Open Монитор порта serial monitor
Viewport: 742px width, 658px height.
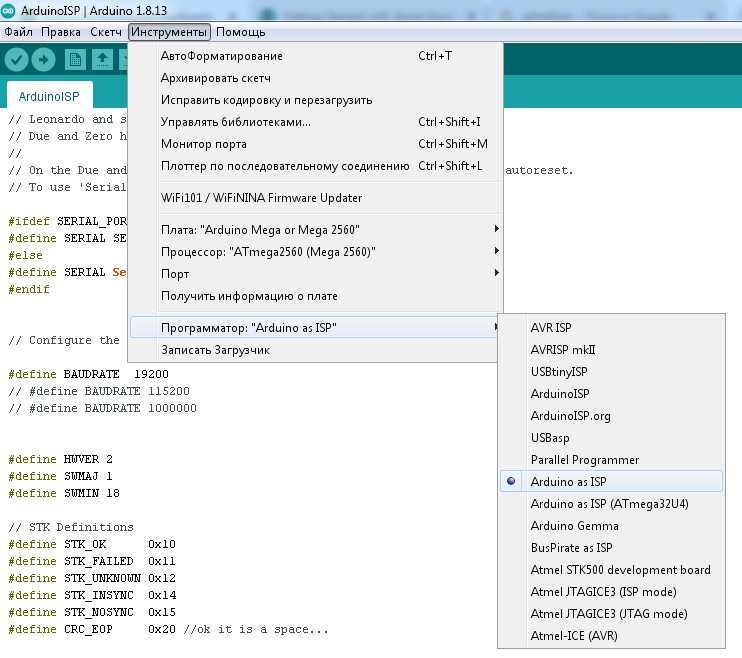pyautogui.click(x=203, y=144)
